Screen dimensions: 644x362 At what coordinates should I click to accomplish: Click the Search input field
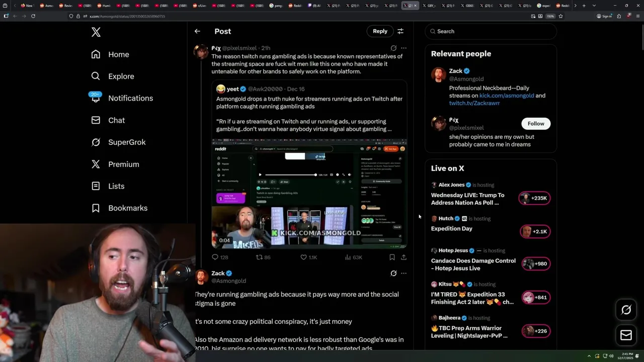[x=491, y=31]
